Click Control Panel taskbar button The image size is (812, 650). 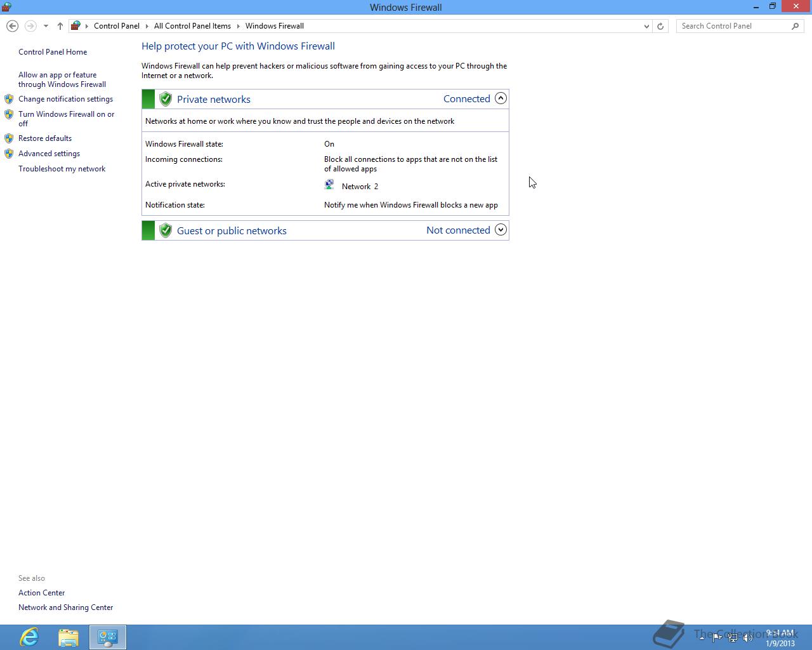tap(108, 637)
